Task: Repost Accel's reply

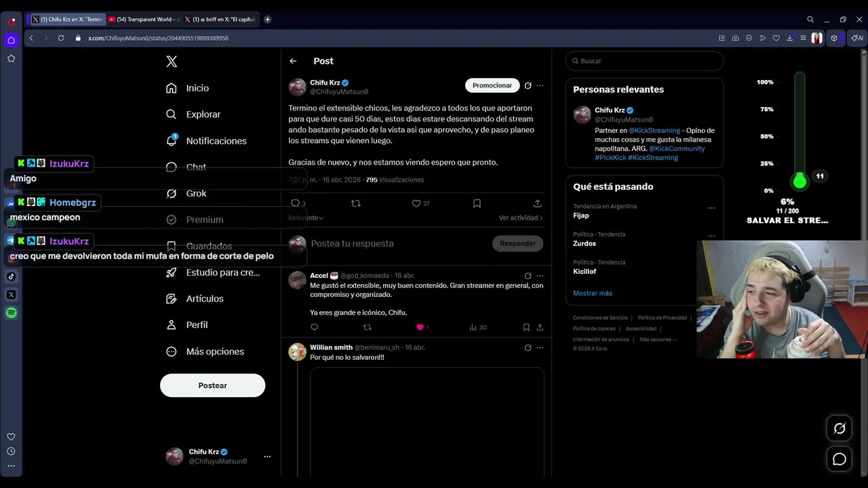Action: click(x=367, y=327)
